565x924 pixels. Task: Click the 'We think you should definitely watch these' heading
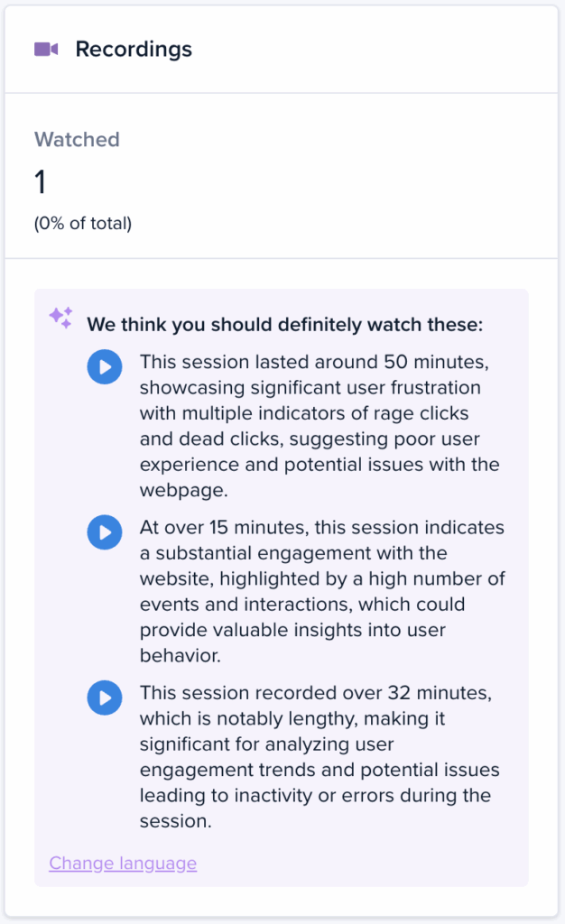(285, 325)
